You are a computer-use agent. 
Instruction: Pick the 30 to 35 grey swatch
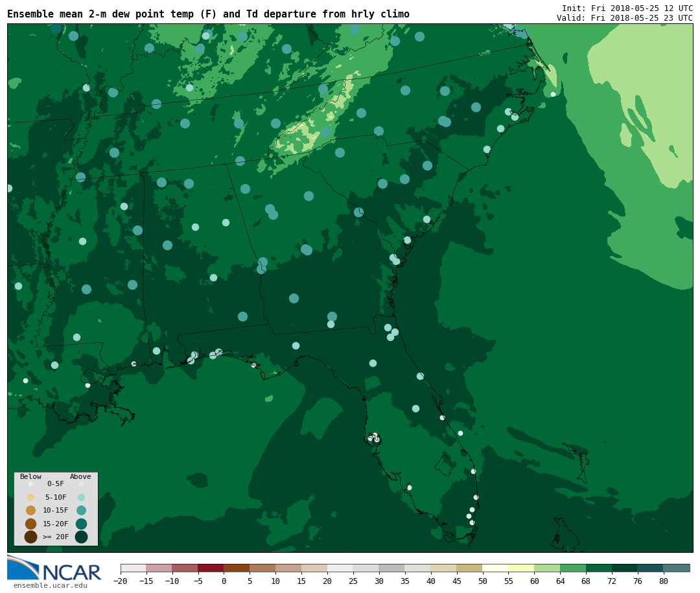392,568
